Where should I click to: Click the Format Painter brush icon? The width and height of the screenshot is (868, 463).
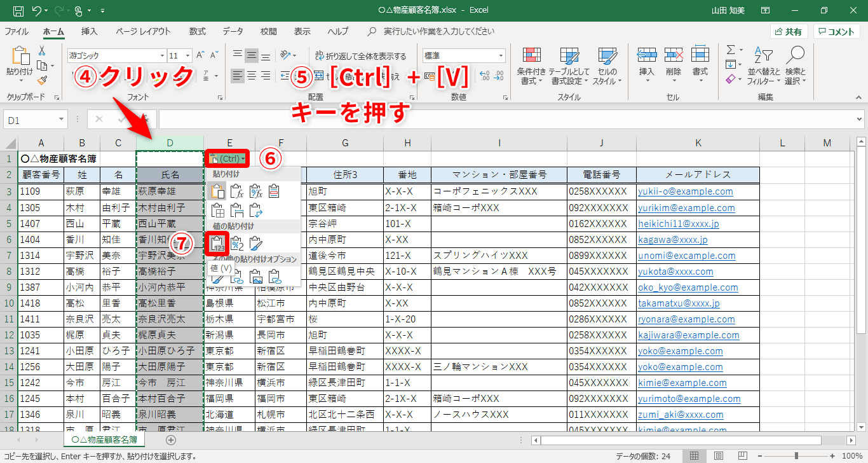[x=42, y=80]
